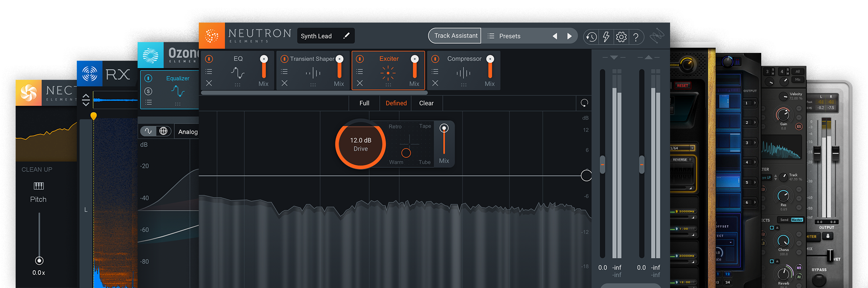868x288 pixels.
Task: Click the Ozone Elements logo
Action: tap(151, 55)
